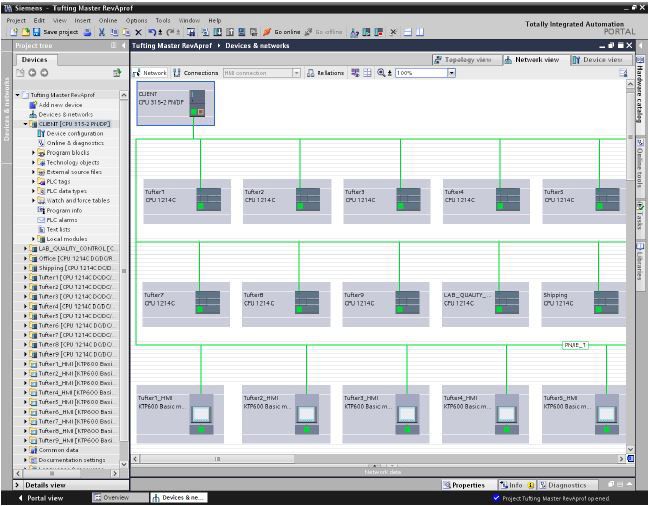Expand the LAB_QUALITY_CONTROL tree node
This screenshot has height=506, width=649.
pyautogui.click(x=25, y=249)
